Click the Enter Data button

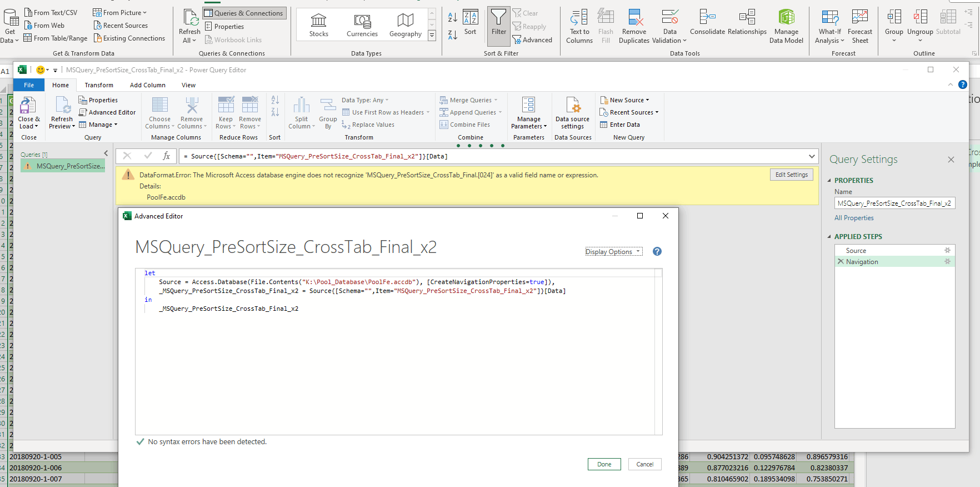(x=620, y=125)
